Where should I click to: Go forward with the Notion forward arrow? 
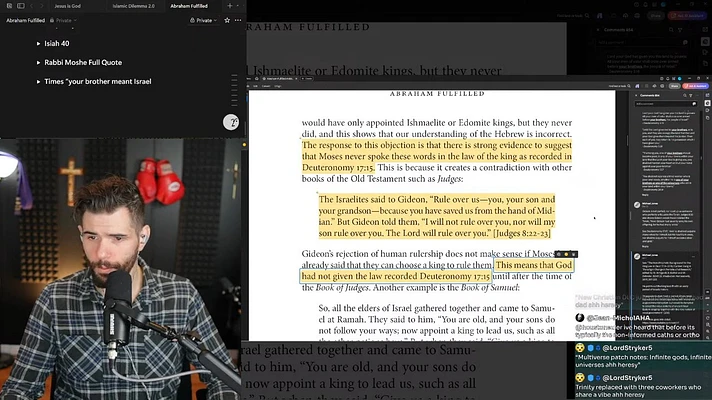(x=41, y=6)
